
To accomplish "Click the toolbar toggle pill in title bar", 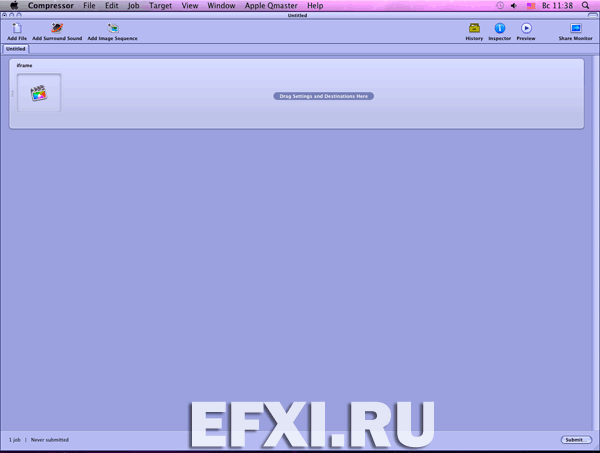I will click(x=592, y=15).
